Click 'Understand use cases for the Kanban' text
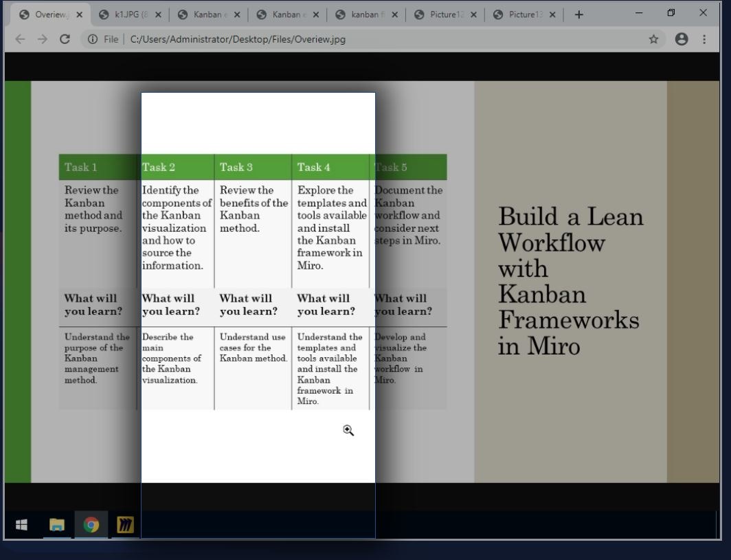The image size is (731, 560). pyautogui.click(x=254, y=348)
